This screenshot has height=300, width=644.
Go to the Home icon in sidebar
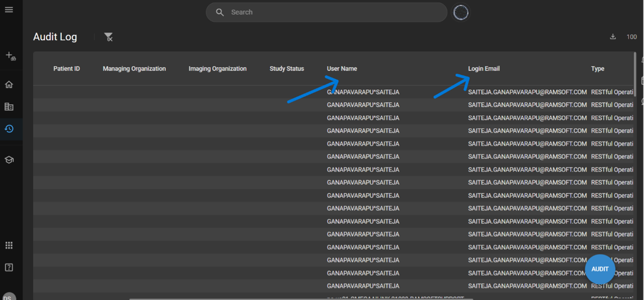(9, 85)
